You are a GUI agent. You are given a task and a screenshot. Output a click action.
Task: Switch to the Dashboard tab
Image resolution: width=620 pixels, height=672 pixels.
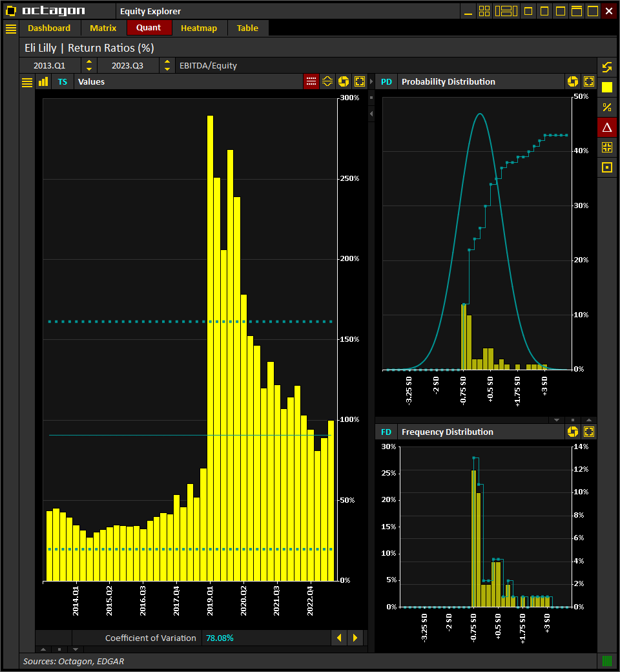click(x=49, y=28)
